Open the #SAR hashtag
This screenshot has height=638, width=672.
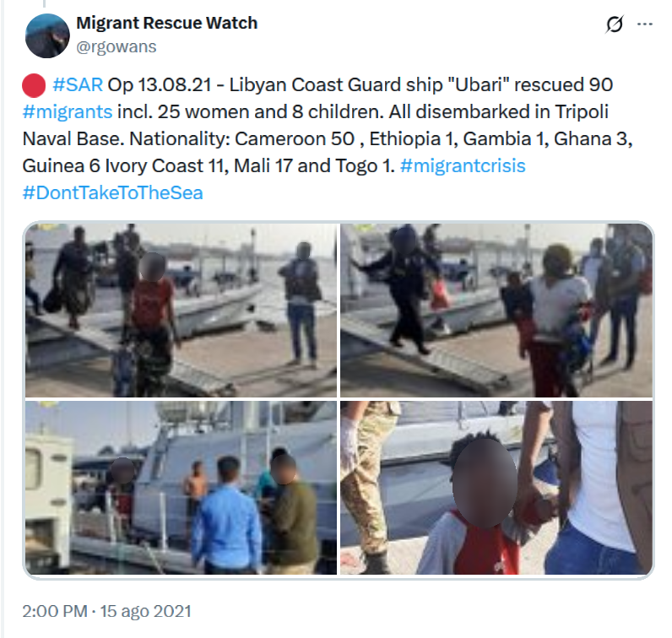[x=78, y=85]
